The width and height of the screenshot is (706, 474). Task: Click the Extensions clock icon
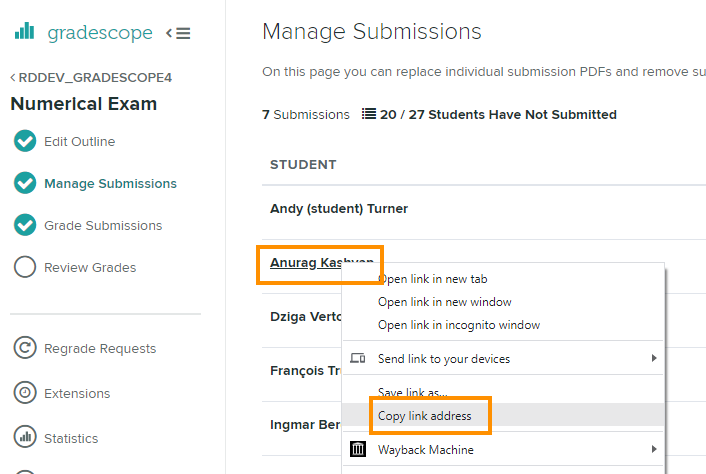pos(25,393)
